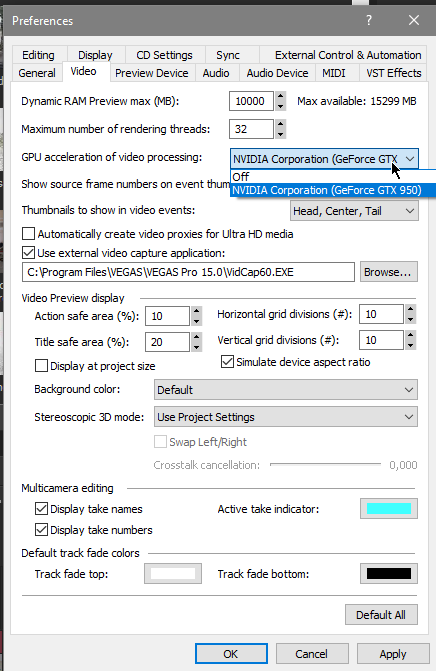Decrease maximum rendering threads stepper

point(281,134)
